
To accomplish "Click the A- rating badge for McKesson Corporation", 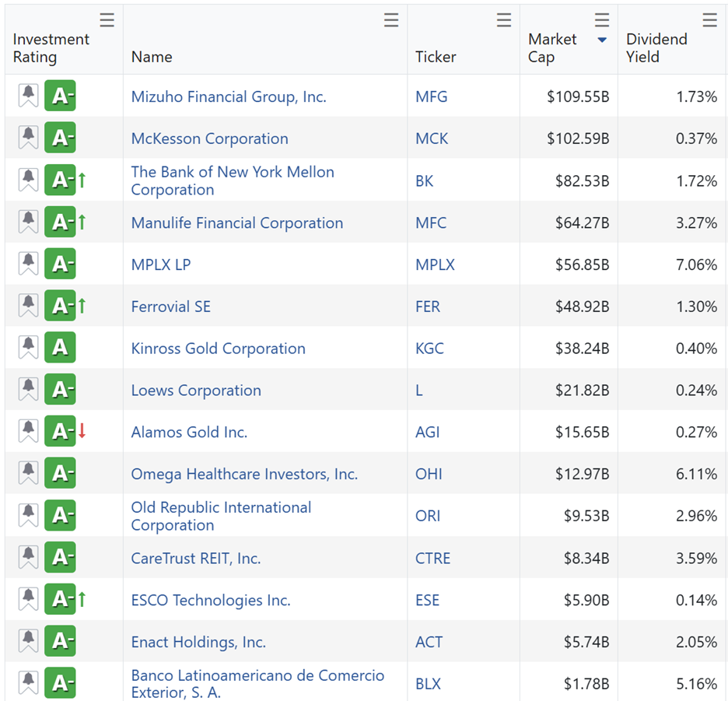I will 60,138.
